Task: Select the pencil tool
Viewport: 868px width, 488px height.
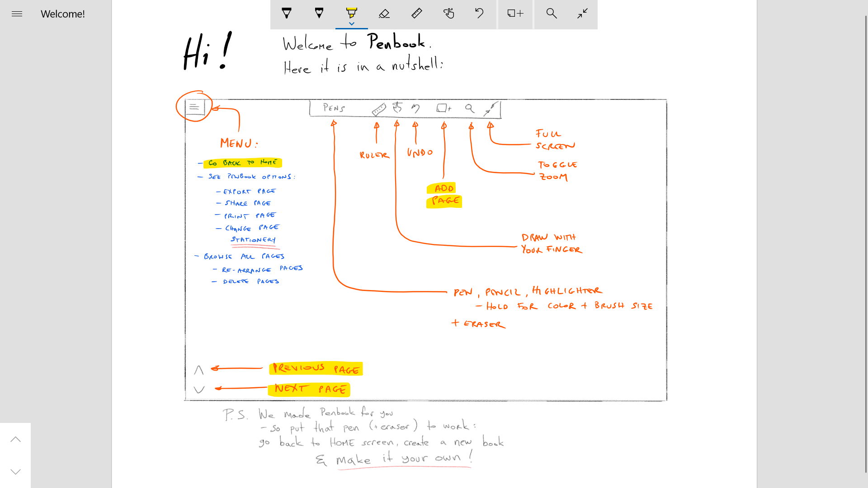Action: [x=319, y=14]
